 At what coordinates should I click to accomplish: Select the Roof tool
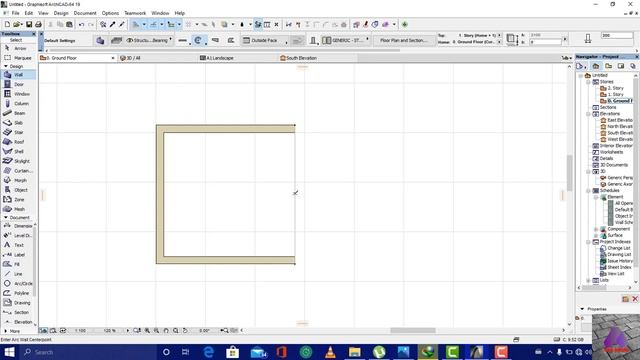pos(18,142)
